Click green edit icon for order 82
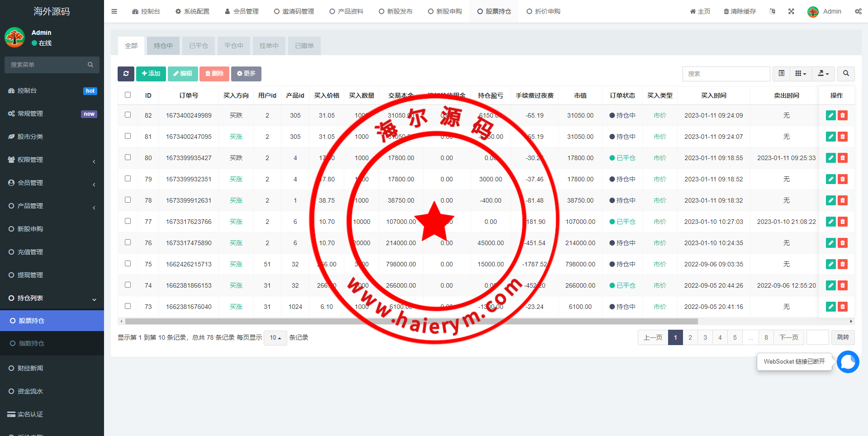Image resolution: width=868 pixels, height=436 pixels. click(x=830, y=115)
